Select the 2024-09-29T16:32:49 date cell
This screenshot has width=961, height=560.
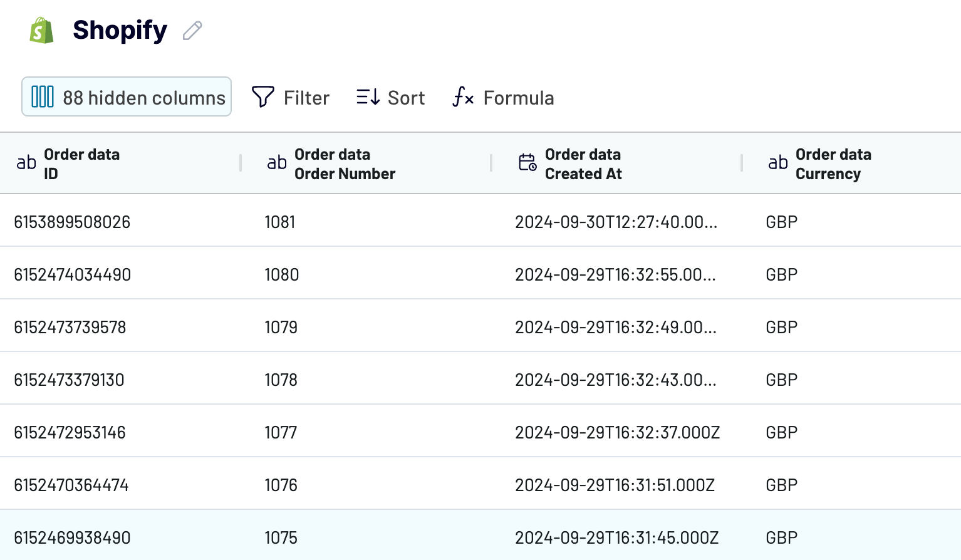[x=616, y=327]
